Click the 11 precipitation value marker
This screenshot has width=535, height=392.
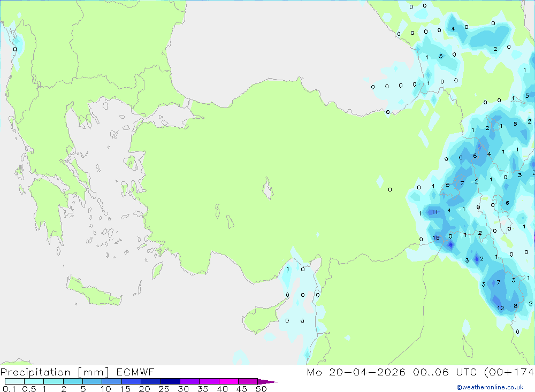click(434, 212)
